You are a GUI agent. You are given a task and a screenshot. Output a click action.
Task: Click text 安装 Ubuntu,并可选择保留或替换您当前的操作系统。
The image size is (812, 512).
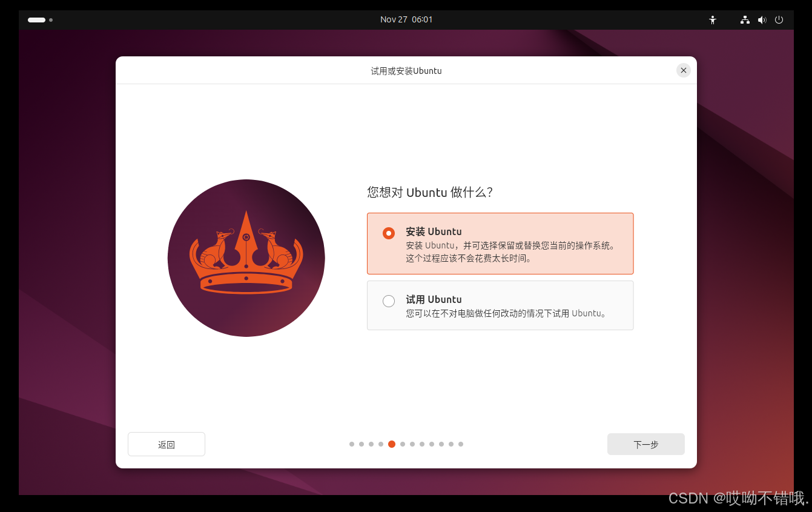(510, 245)
